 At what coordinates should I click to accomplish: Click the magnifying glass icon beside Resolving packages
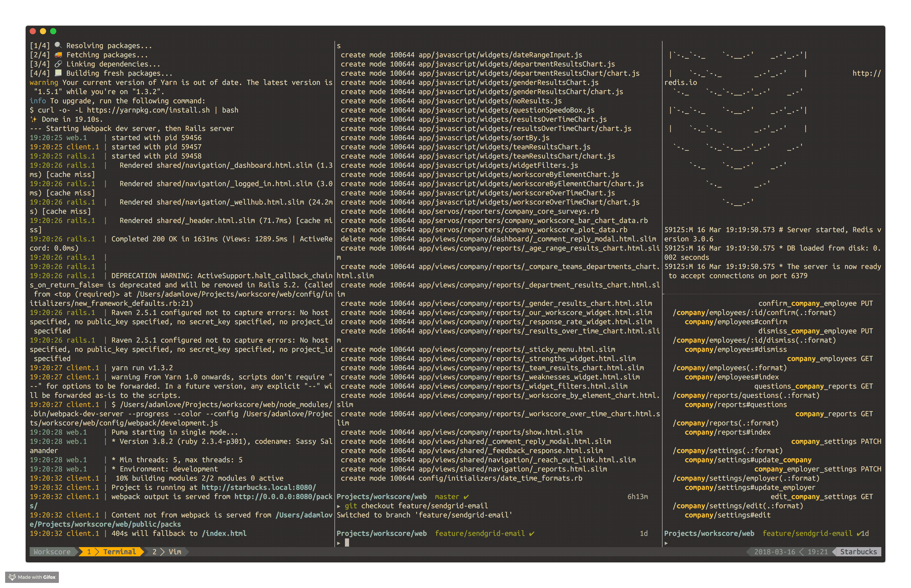(x=58, y=45)
